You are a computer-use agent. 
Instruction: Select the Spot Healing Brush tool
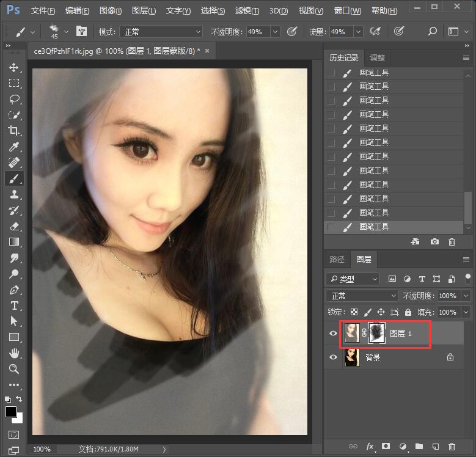pos(13,163)
